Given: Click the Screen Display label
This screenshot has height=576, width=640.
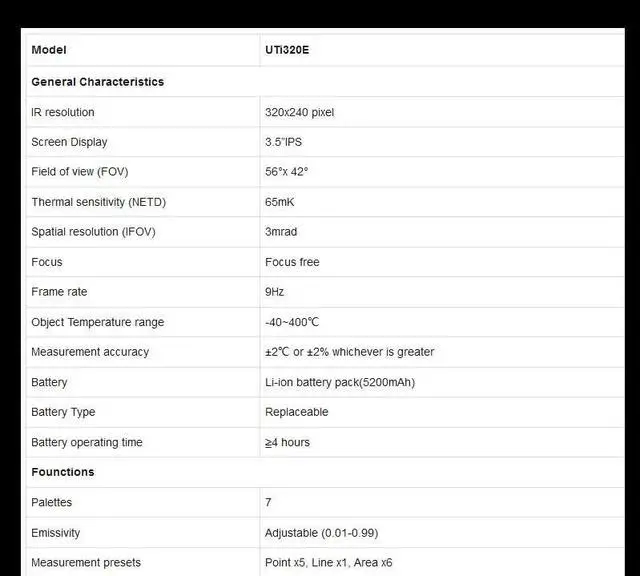Looking at the screenshot, I should tap(69, 142).
